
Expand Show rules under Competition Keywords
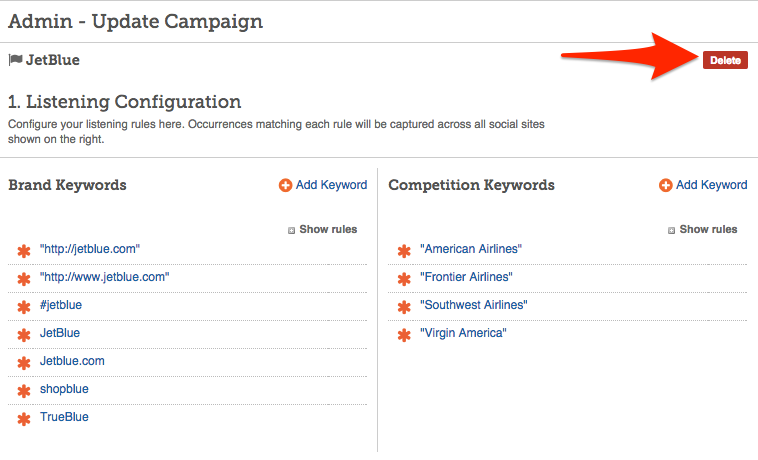703,230
